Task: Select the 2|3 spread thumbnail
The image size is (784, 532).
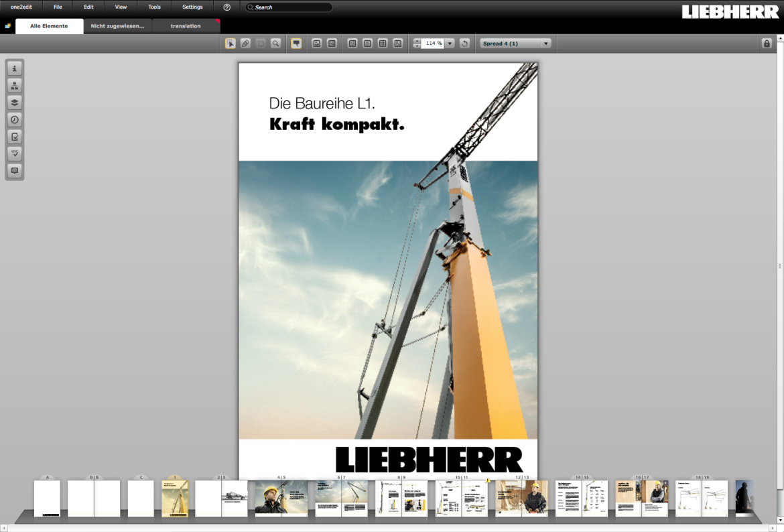Action: coord(221,498)
